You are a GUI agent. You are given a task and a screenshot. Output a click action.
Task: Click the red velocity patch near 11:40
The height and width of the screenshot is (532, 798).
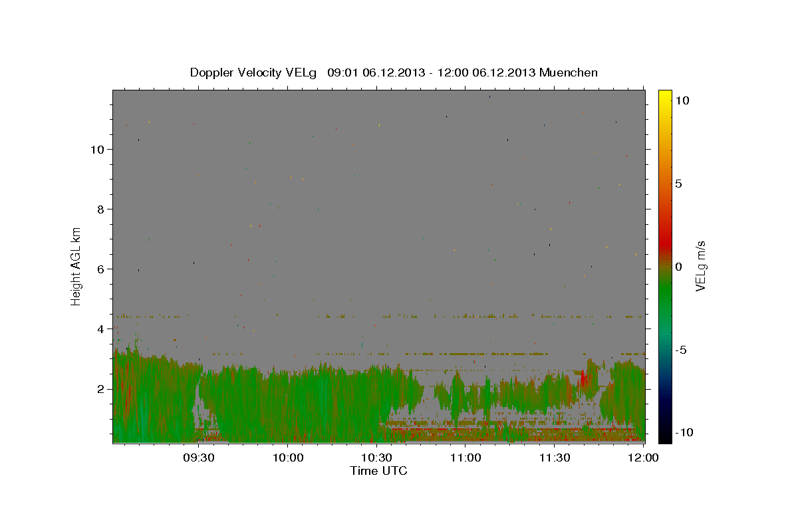(583, 379)
